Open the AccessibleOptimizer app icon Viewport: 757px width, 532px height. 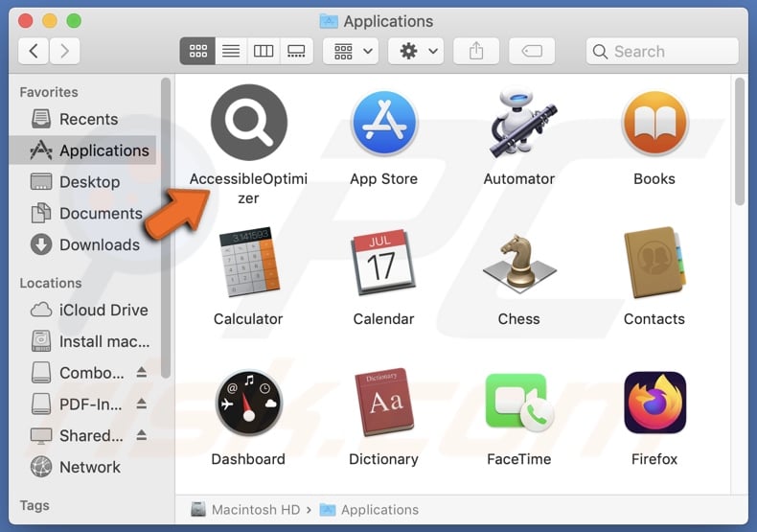click(248, 123)
